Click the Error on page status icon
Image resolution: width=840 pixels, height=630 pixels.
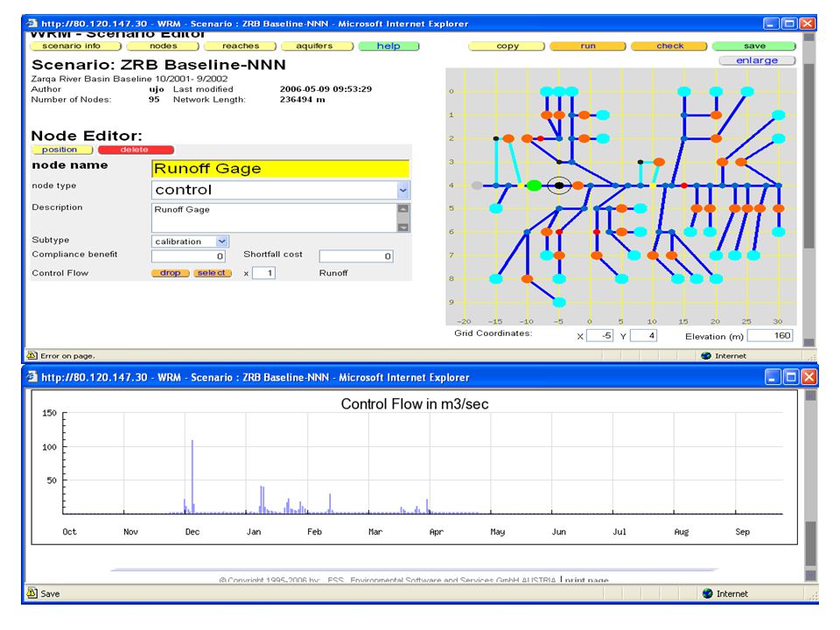point(32,355)
